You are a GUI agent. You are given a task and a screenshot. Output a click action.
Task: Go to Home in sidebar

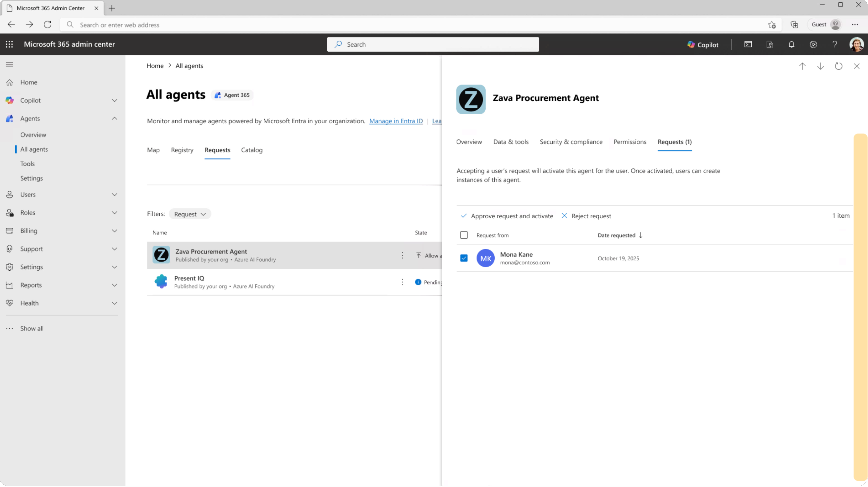[x=28, y=82]
